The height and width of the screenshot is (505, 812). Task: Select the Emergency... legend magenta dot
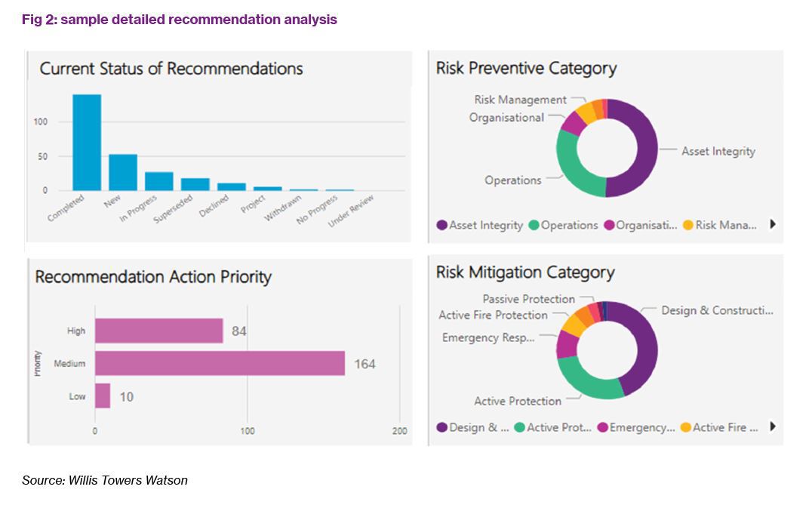[602, 427]
